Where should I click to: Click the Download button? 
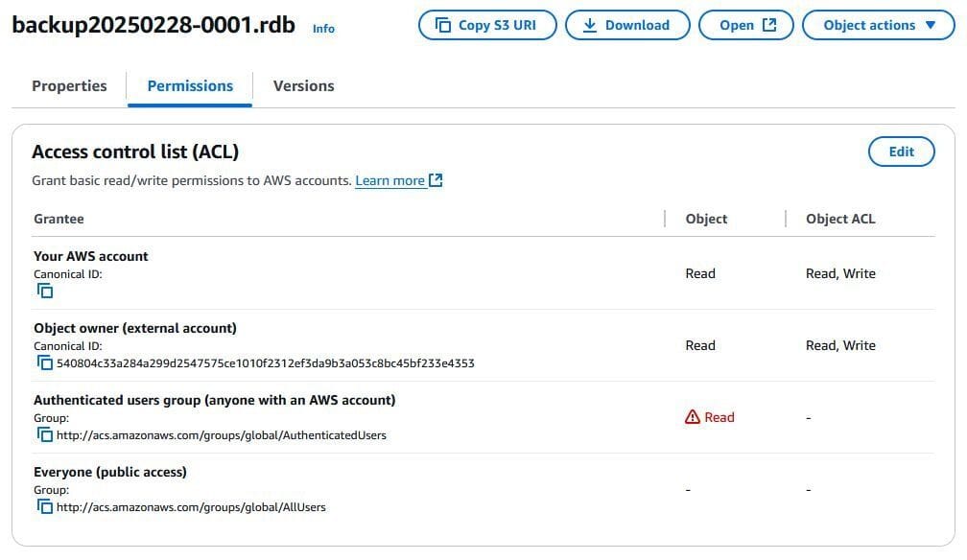pos(627,24)
